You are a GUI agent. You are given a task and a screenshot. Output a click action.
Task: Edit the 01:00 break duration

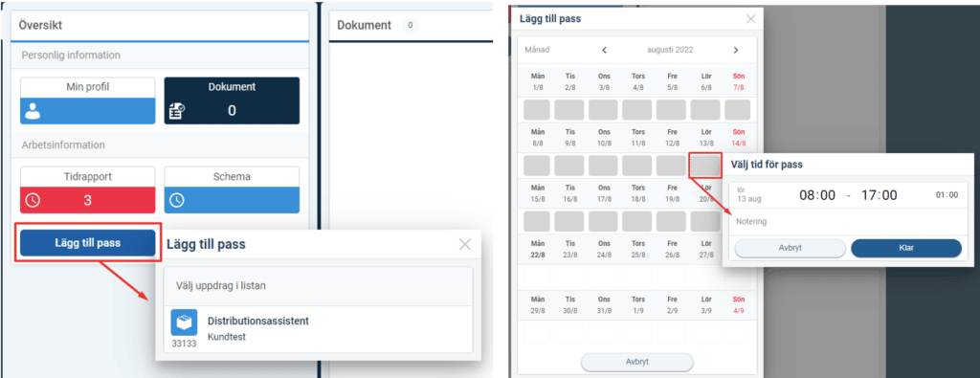click(x=947, y=195)
